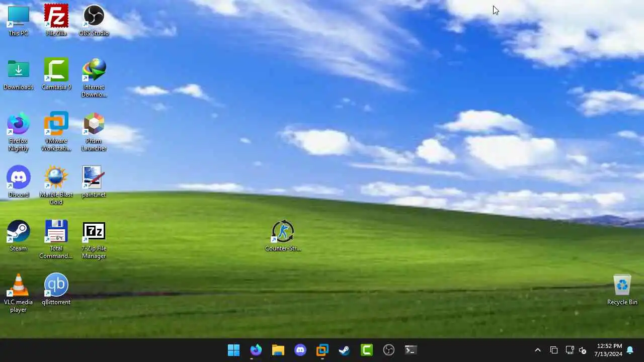Select the OBS Studio desktop shortcut
Viewport: 644px width, 362px height.
click(94, 21)
